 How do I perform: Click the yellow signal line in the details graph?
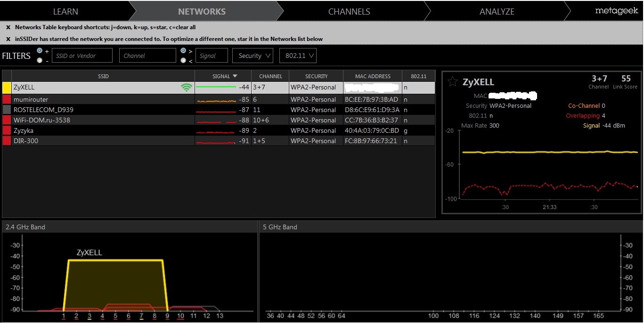click(x=550, y=152)
